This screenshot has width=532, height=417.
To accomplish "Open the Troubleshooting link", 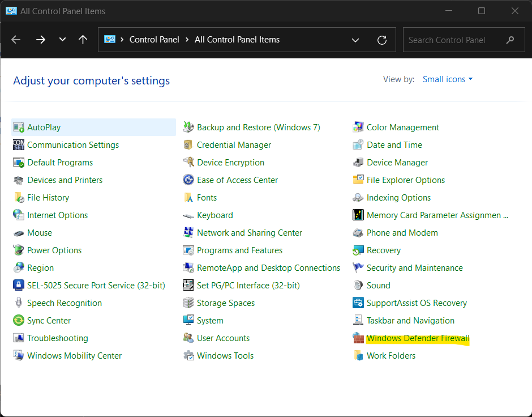I will pyautogui.click(x=58, y=338).
